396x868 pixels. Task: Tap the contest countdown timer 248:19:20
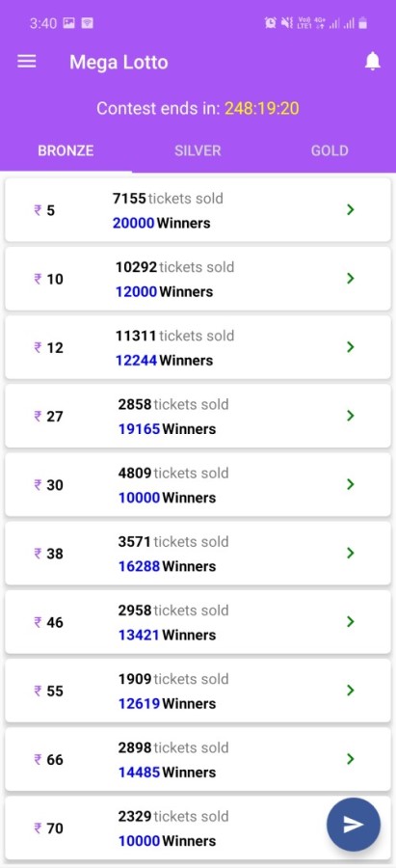(262, 108)
